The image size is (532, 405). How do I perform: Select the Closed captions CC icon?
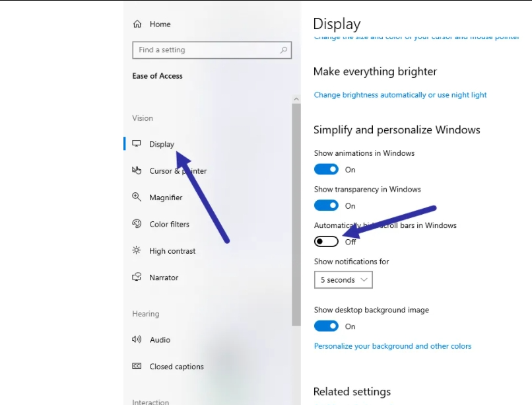pyautogui.click(x=137, y=366)
